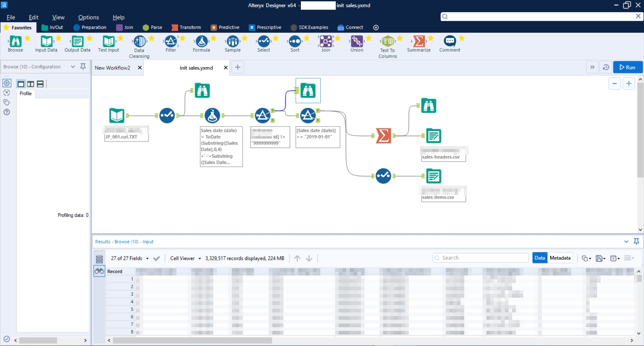This screenshot has height=346, width=644.
Task: Click the Run button
Action: [628, 67]
